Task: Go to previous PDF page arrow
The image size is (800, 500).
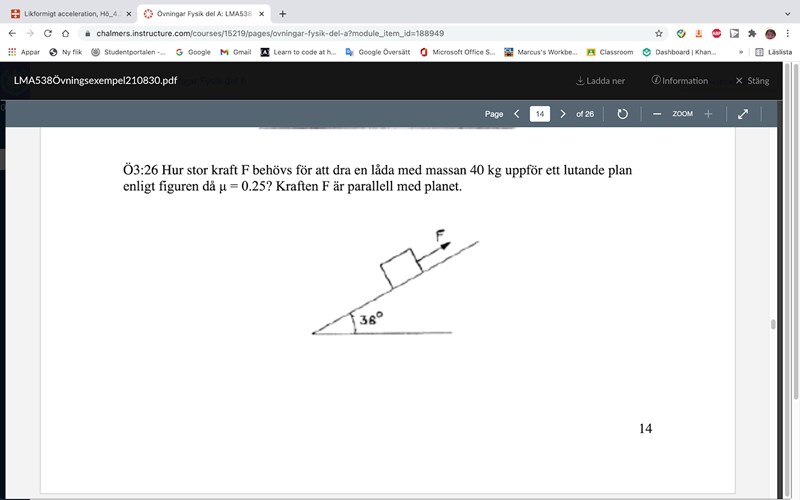Action: pyautogui.click(x=516, y=114)
